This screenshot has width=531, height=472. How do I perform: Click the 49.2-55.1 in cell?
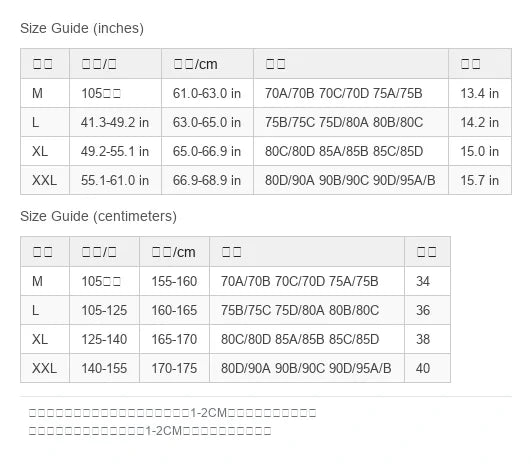(115, 151)
